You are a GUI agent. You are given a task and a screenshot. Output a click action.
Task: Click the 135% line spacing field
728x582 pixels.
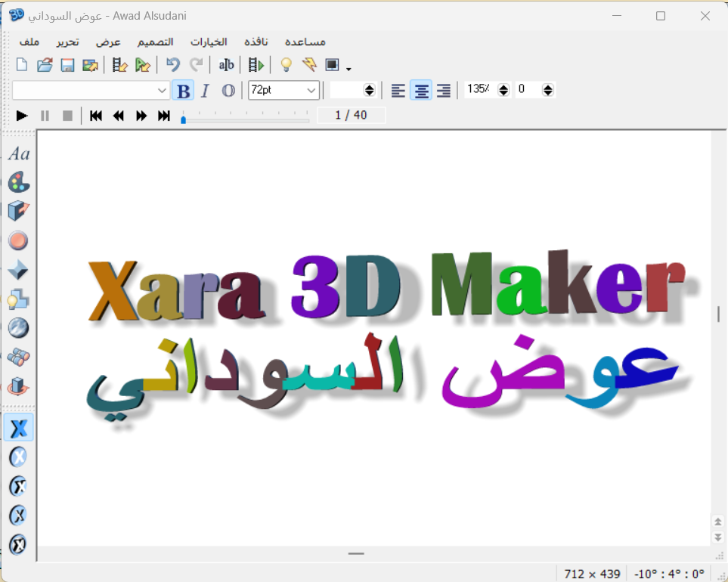click(x=478, y=90)
